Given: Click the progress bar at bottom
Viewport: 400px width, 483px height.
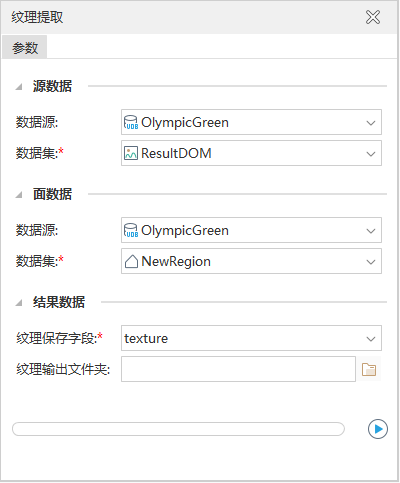Looking at the screenshot, I should click(x=178, y=429).
